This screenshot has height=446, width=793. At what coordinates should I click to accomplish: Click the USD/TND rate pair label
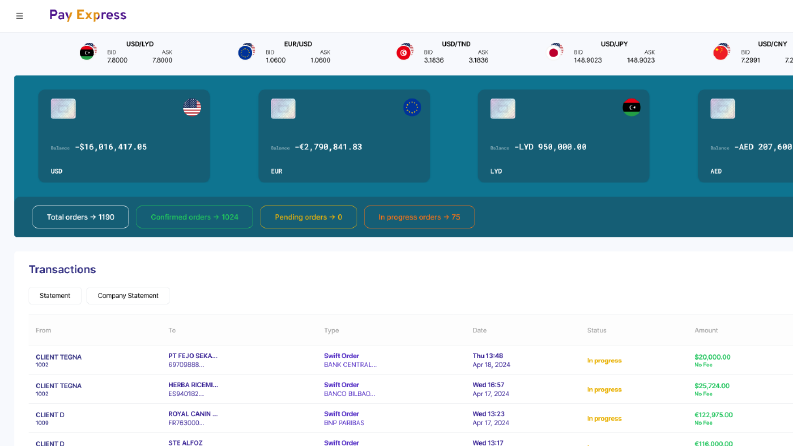coord(456,44)
